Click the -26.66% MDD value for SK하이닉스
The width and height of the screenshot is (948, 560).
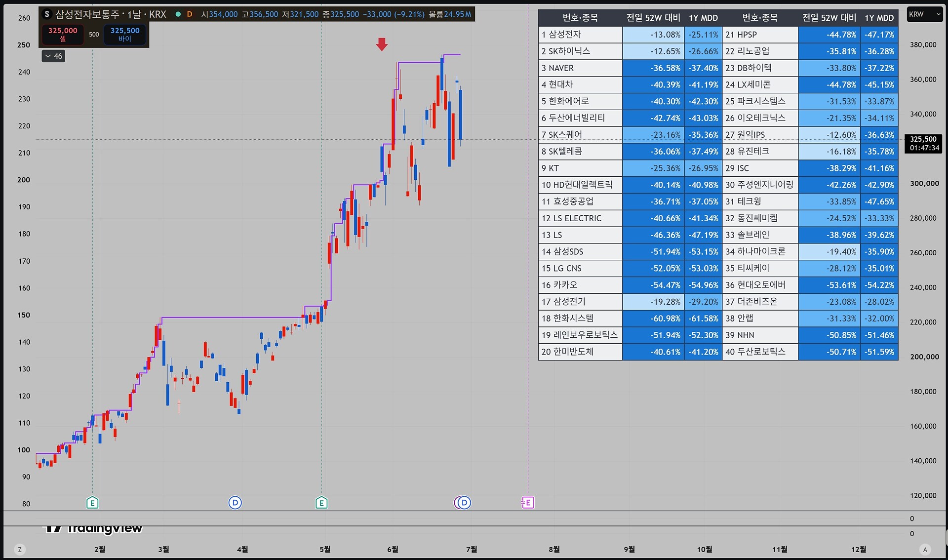[x=703, y=51]
